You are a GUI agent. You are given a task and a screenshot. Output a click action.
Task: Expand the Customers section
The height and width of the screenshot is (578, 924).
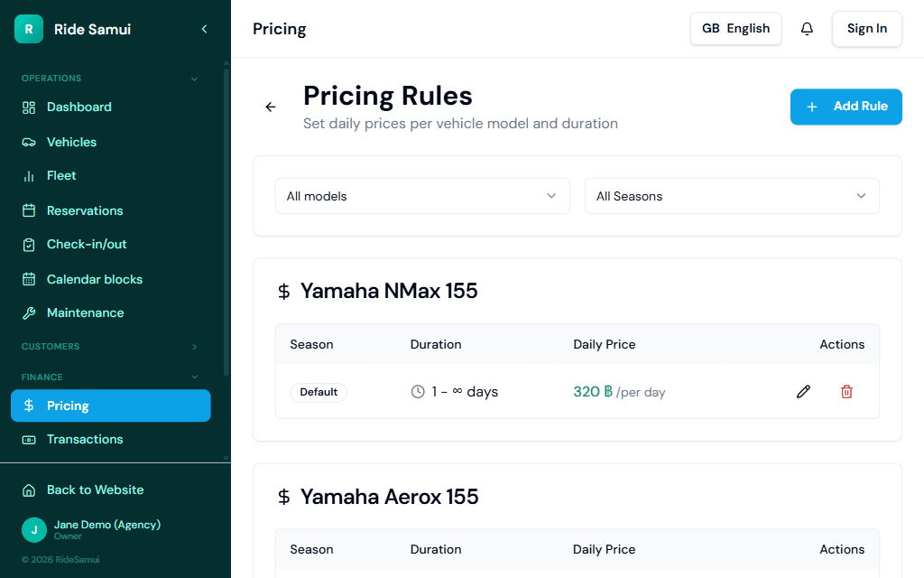point(195,347)
